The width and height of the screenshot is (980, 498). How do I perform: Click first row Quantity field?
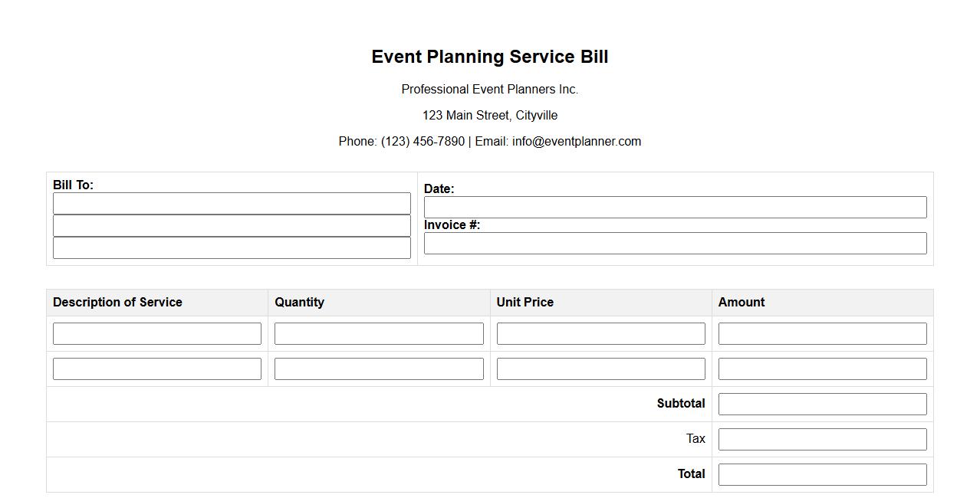tap(379, 334)
